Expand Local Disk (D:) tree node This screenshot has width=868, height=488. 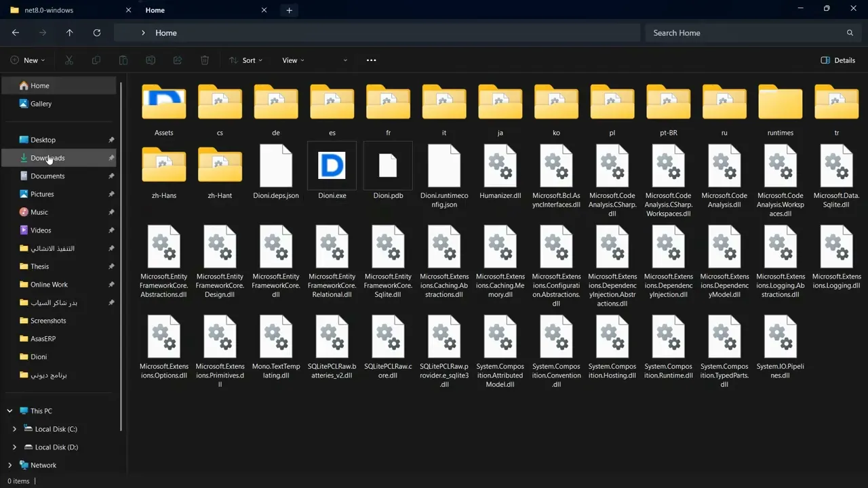[x=14, y=447]
